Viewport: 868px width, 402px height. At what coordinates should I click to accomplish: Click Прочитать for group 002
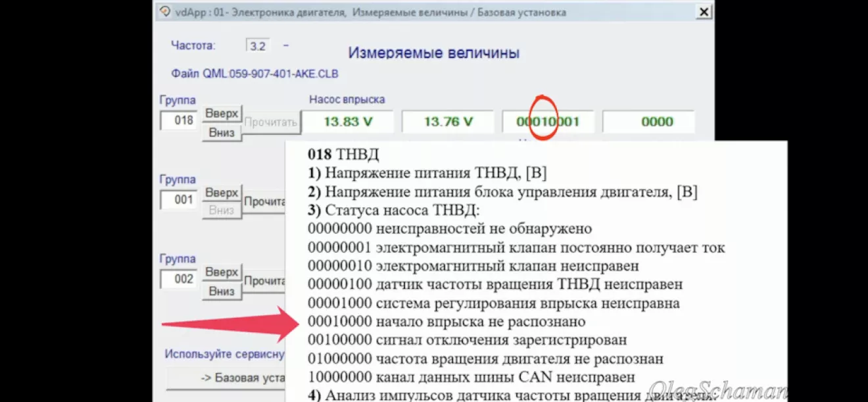(x=264, y=281)
